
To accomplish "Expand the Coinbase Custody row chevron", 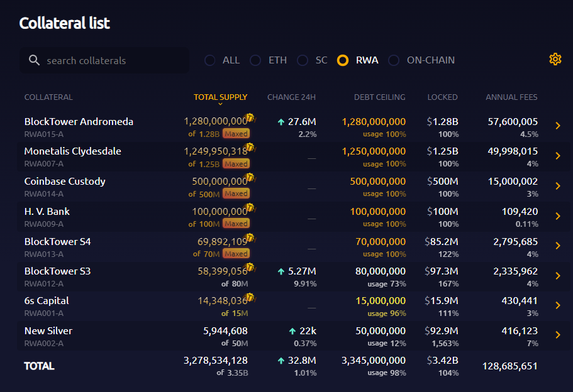I will (557, 186).
